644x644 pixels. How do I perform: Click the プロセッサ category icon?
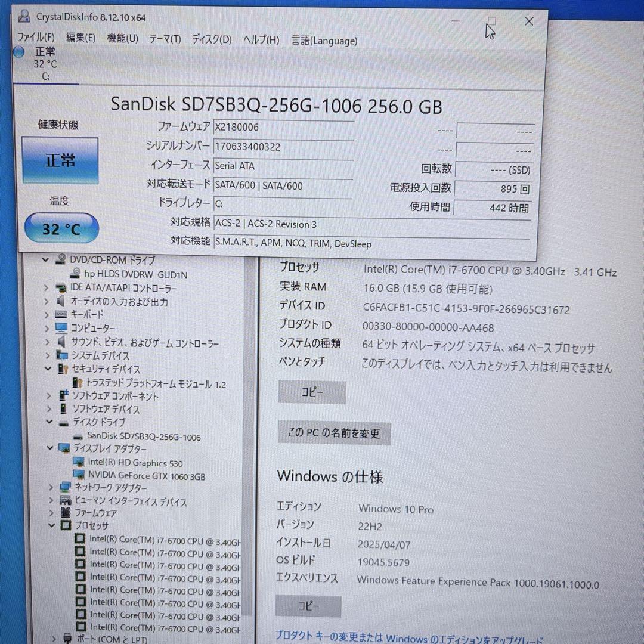[66, 525]
